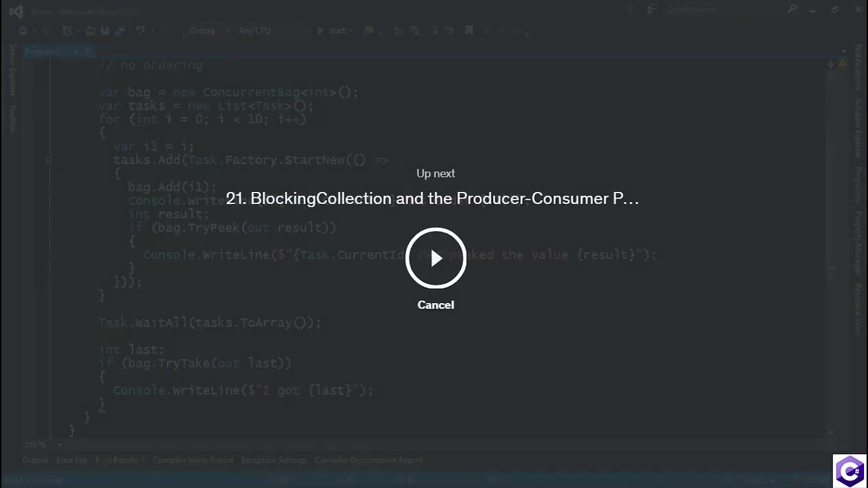The image size is (868, 488).
Task: Click the Open File folder icon
Action: [90, 30]
